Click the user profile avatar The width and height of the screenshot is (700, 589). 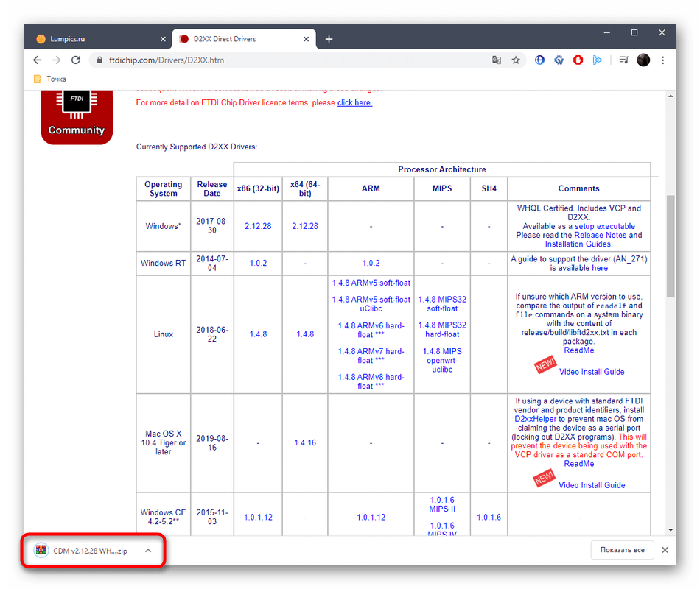643,60
